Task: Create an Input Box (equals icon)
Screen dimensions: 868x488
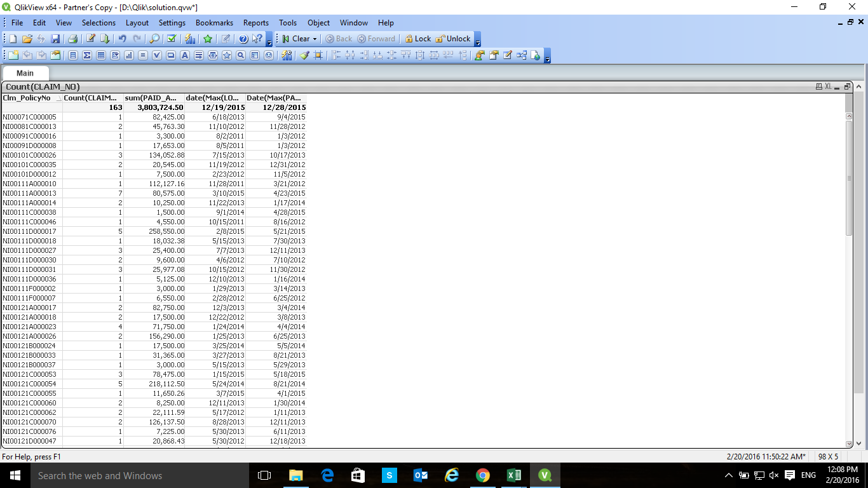Action: tap(143, 55)
